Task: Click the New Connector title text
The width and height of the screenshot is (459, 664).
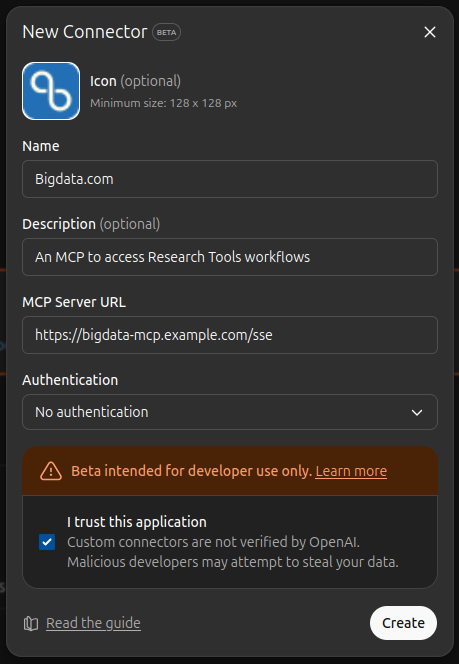Action: [x=85, y=32]
